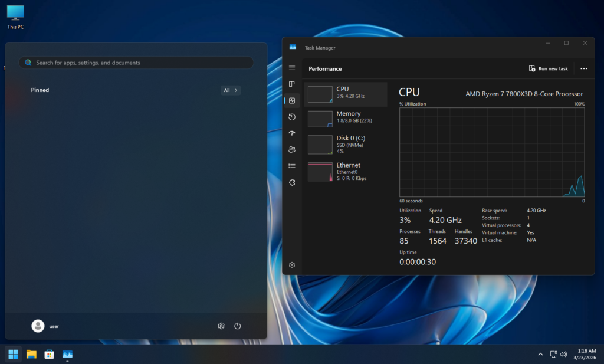
Task: Click the Start menu search box
Action: 136,63
